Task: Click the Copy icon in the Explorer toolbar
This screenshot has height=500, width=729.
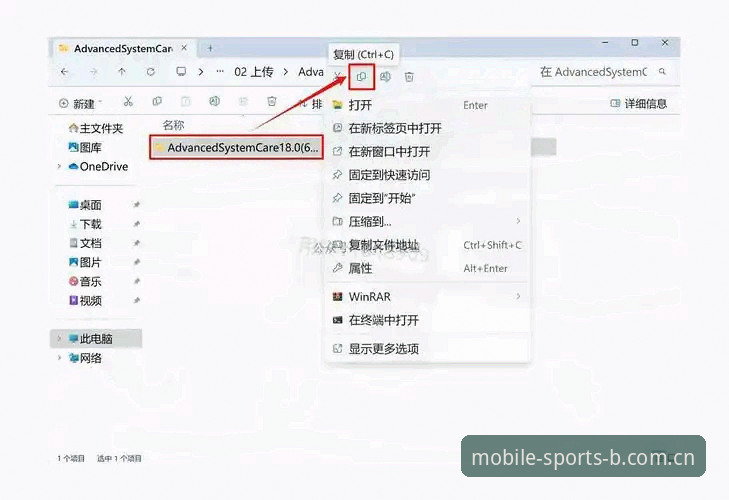Action: click(x=157, y=101)
